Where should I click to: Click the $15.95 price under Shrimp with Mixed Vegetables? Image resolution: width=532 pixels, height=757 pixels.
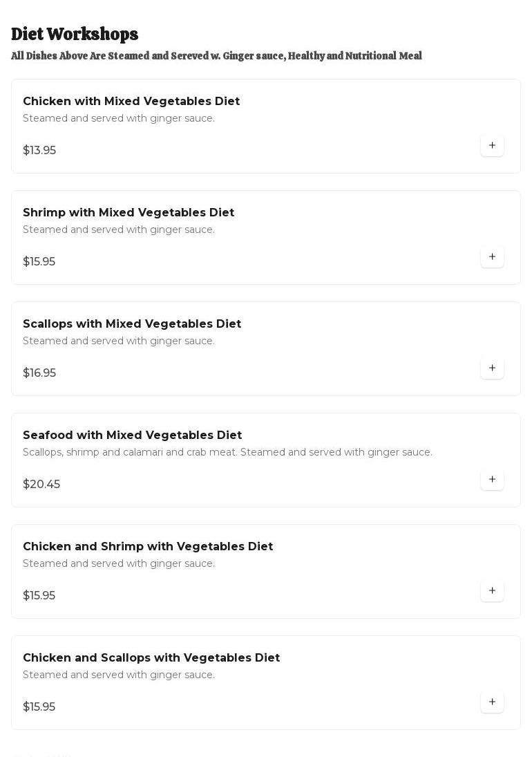[x=39, y=261]
